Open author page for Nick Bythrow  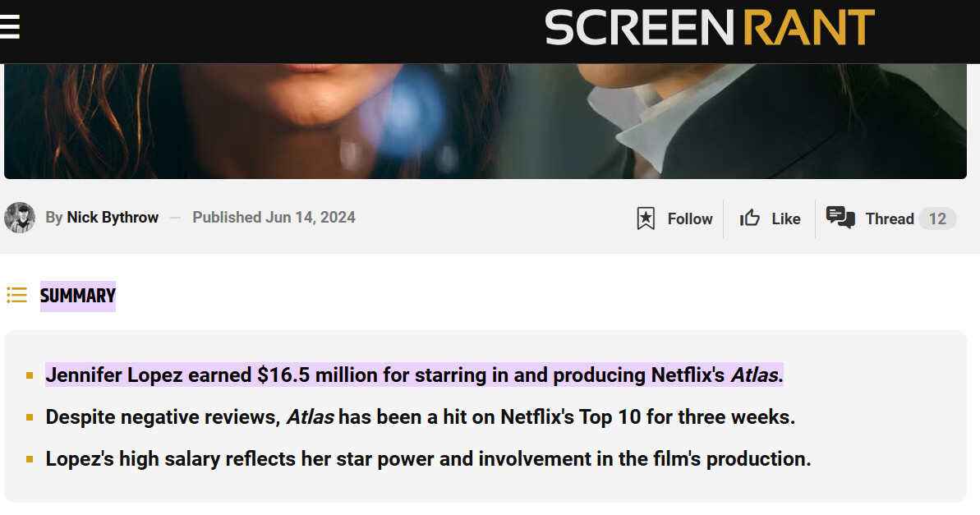click(x=113, y=218)
